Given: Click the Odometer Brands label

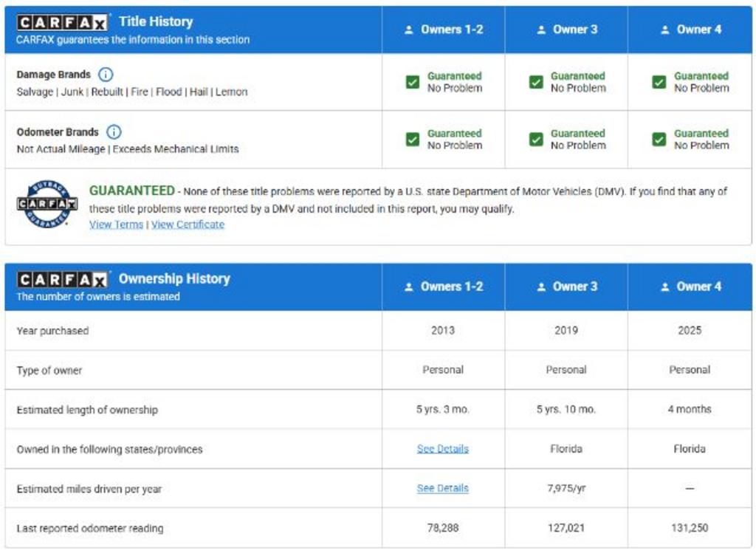Looking at the screenshot, I should [58, 132].
